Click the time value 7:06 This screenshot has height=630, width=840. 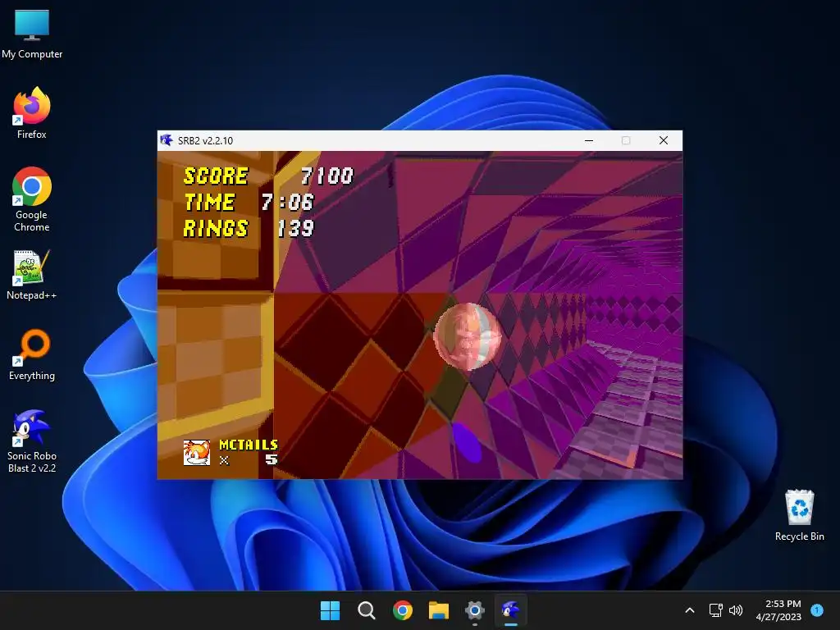point(288,203)
